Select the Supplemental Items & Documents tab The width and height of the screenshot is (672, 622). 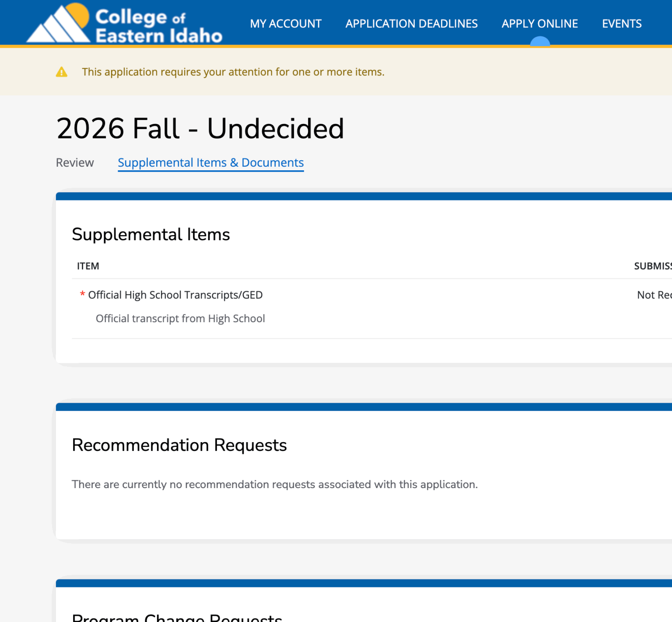pos(210,162)
